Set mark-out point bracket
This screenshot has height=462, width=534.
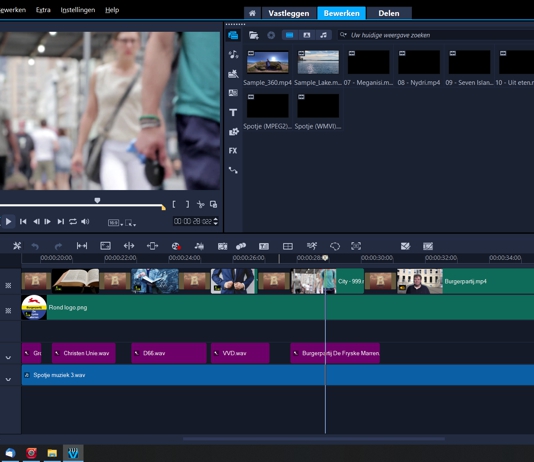187,204
